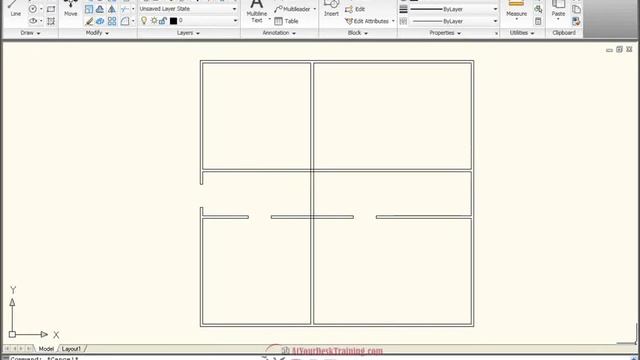Select the Hatch tool in Draw panel
Viewport: 640px width, 360px height.
pos(51,21)
